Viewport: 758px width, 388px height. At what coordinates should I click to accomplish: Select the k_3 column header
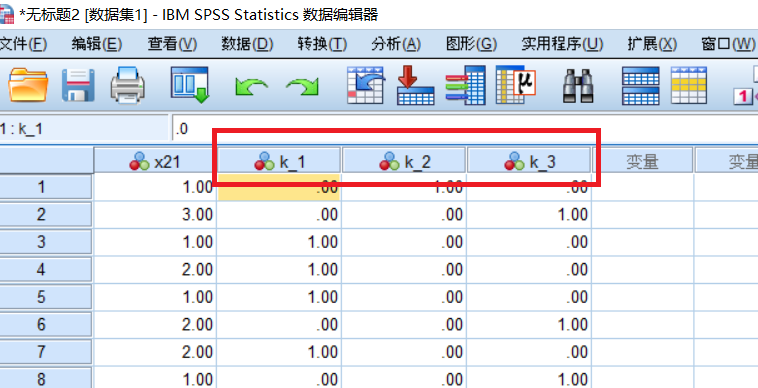coord(529,161)
